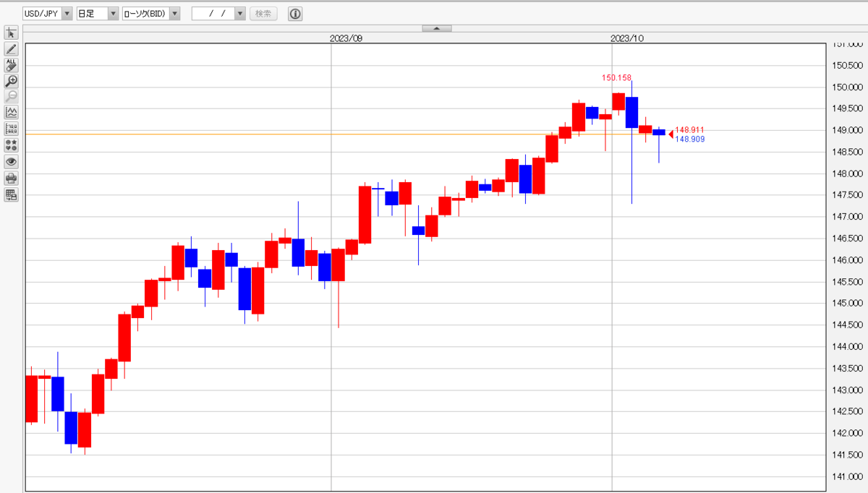Zoom in with the magnifier plus tool
868x493 pixels.
[x=11, y=81]
